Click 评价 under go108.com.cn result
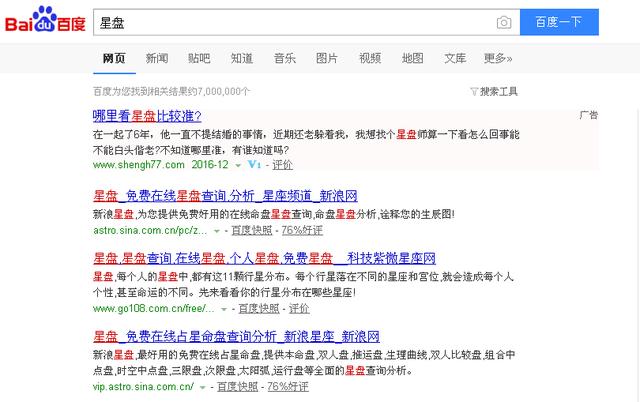 (299, 309)
